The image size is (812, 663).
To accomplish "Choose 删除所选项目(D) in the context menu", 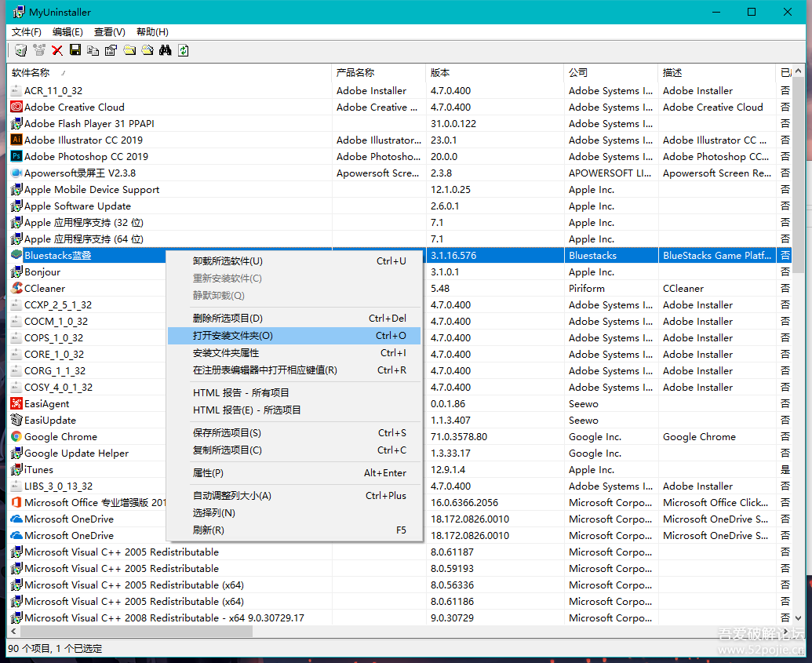I will (x=294, y=318).
